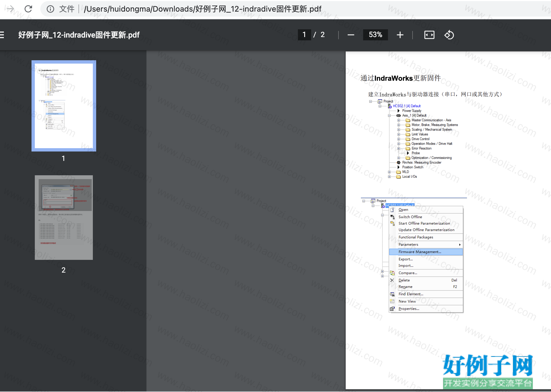Select page 1 thumbnail
Image resolution: width=551 pixels, height=392 pixels.
[x=64, y=106]
